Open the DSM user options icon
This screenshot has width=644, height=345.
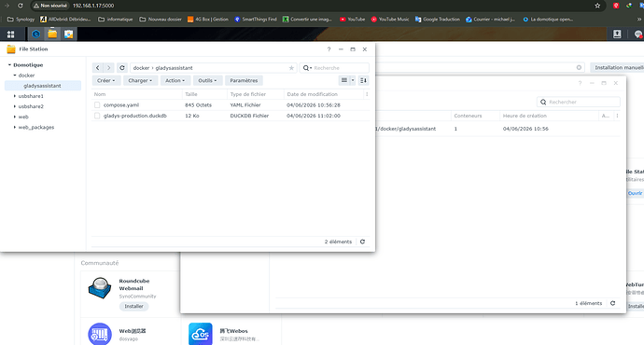point(617,34)
